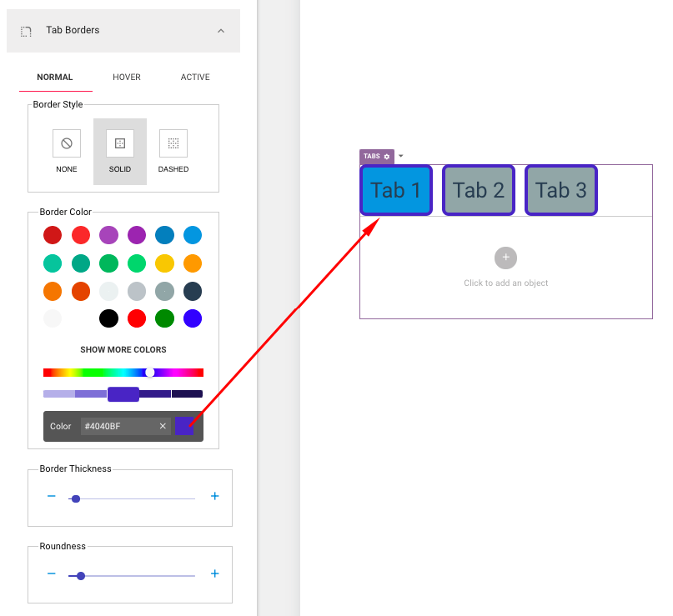Click the rainbow hue slider handle
The height and width of the screenshot is (616, 673).
click(150, 373)
